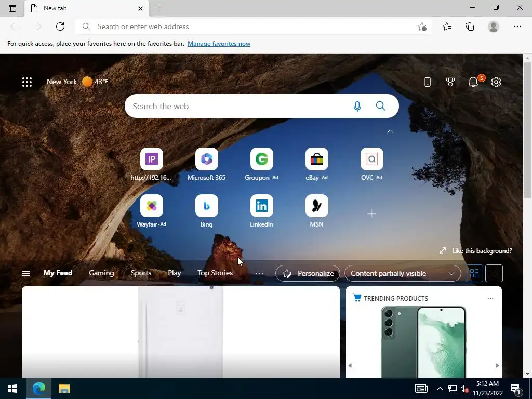The height and width of the screenshot is (399, 532).
Task: Show hidden system tray icons
Action: [440, 389]
